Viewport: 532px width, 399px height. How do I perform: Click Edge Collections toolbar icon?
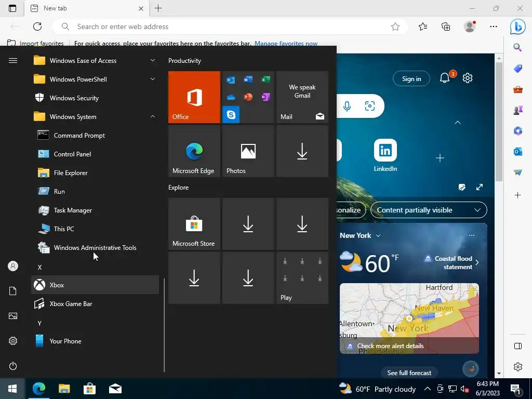pos(446,26)
